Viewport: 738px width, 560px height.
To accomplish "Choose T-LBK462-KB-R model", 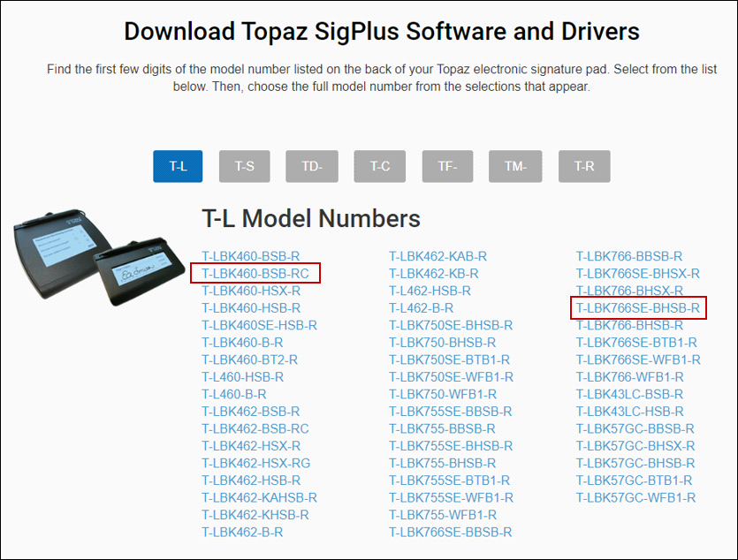I will point(434,274).
